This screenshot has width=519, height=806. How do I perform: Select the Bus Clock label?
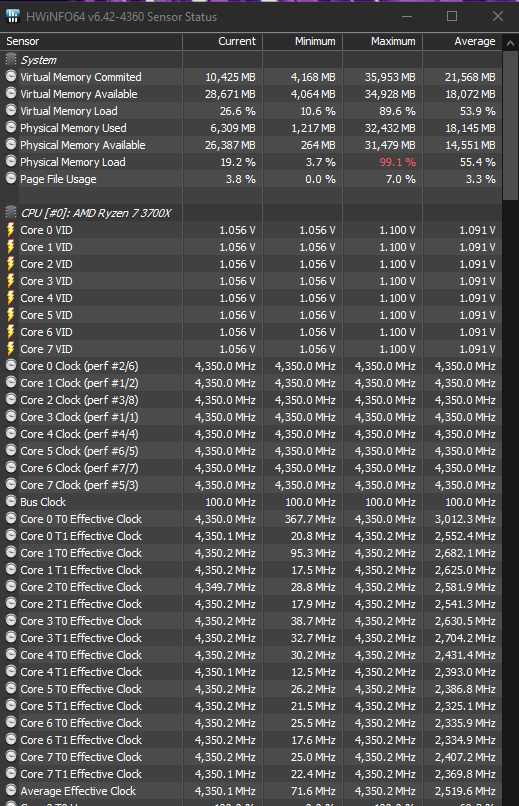pos(43,502)
